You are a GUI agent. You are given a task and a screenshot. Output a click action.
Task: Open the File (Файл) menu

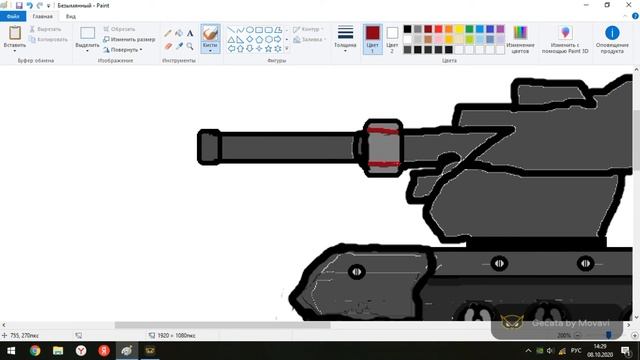point(13,16)
